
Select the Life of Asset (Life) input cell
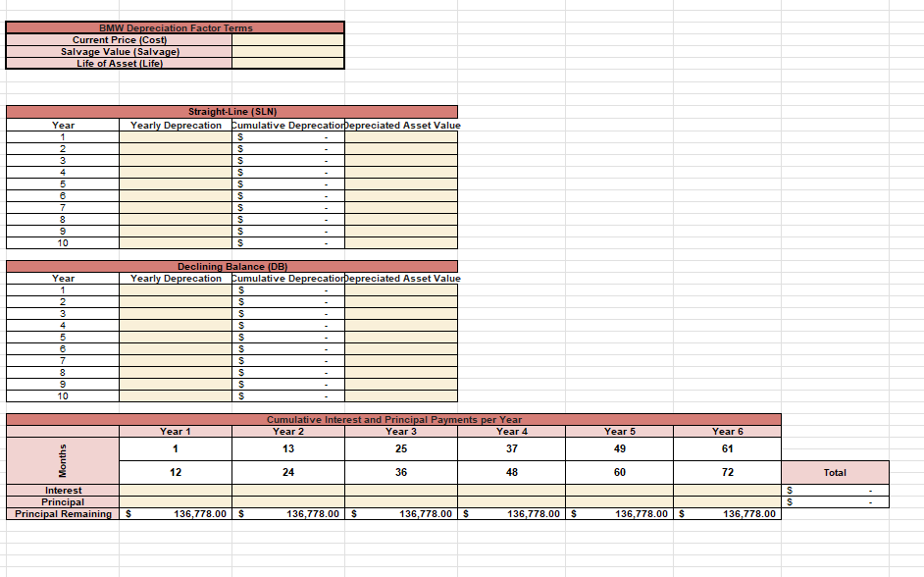286,64
